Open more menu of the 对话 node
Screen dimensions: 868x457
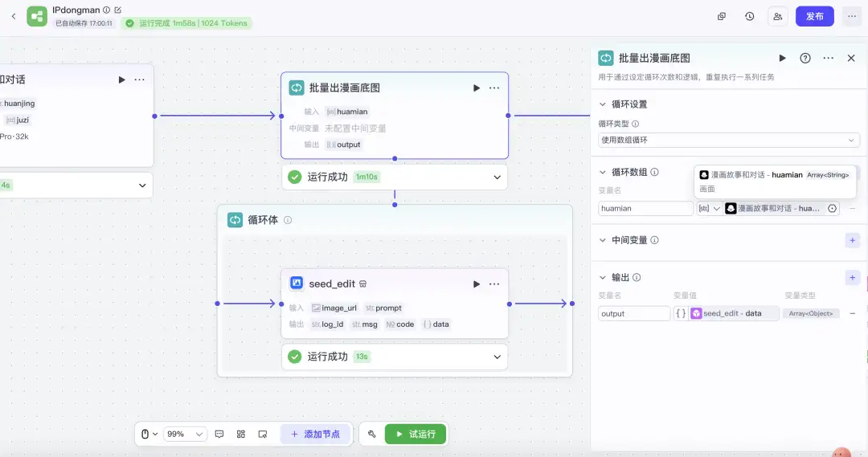click(x=140, y=80)
